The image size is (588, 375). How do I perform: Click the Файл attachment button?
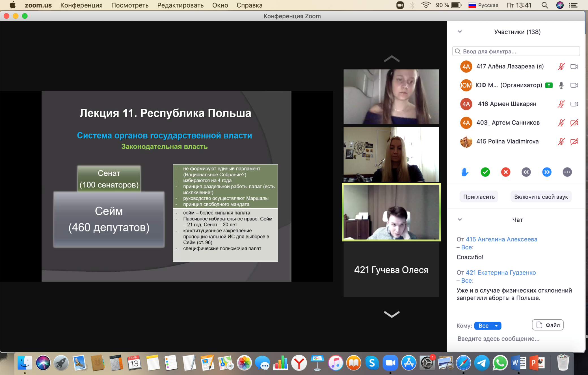coord(548,325)
